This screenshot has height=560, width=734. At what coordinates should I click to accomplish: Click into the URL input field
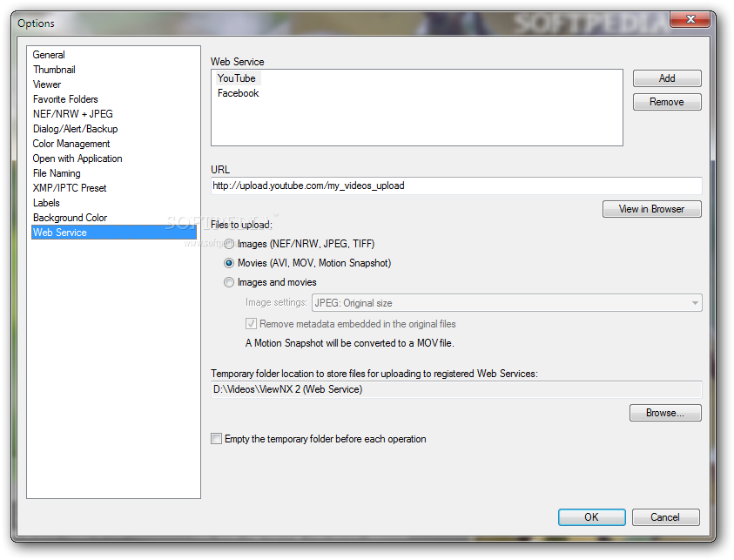click(456, 186)
